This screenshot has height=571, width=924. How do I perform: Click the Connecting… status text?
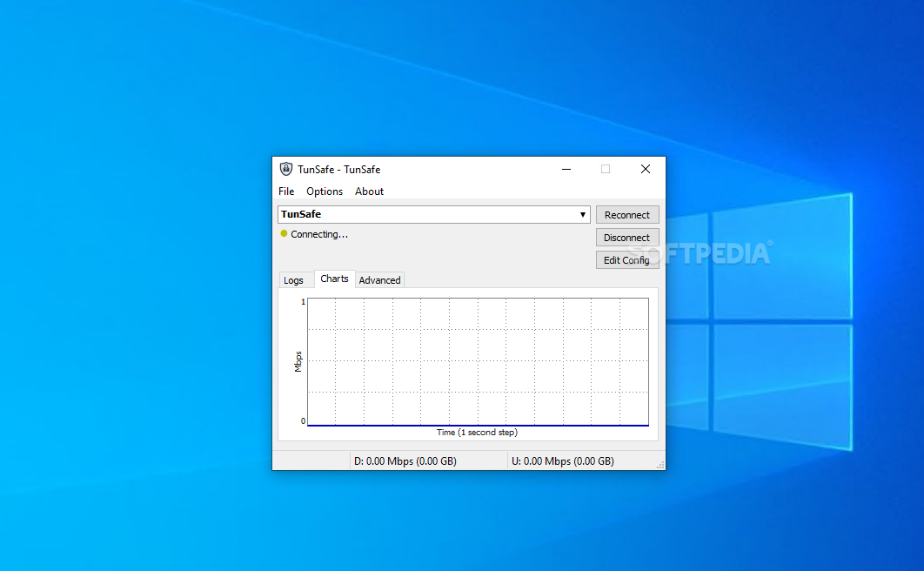(319, 234)
